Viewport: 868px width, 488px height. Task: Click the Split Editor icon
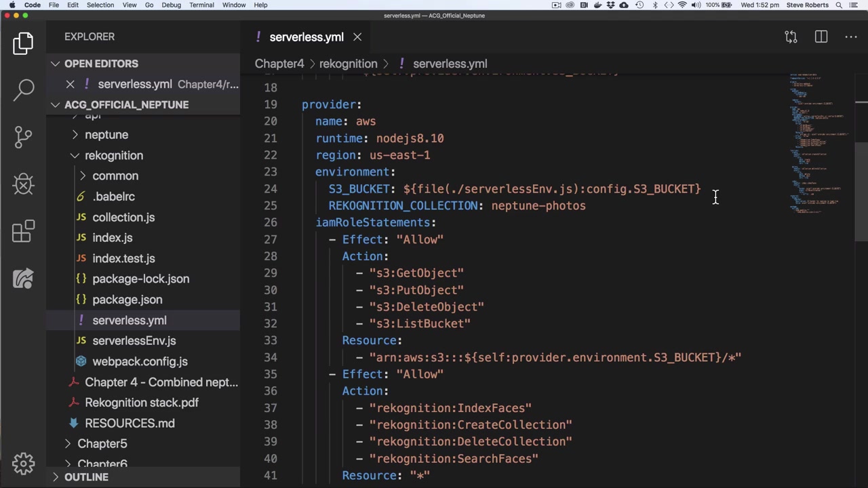click(821, 37)
